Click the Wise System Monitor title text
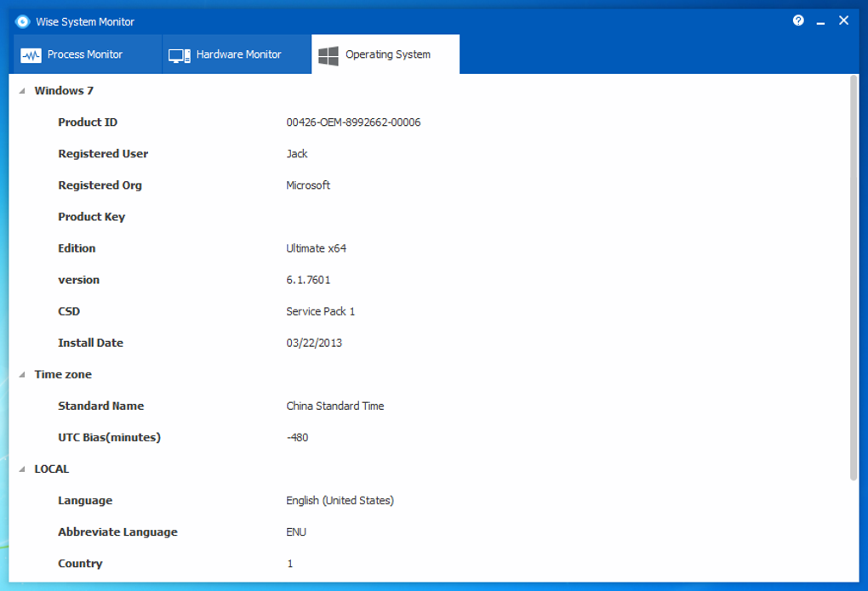 pyautogui.click(x=85, y=21)
